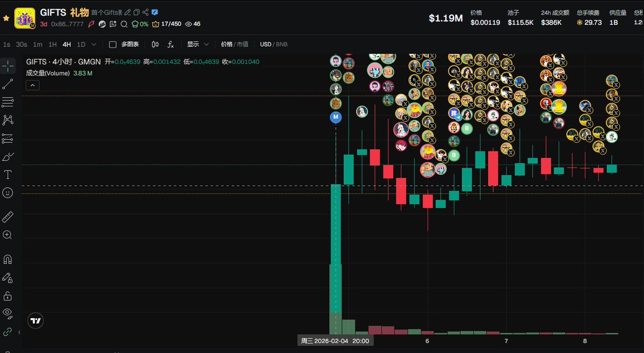Activate the zoom in tool

pos(8,235)
